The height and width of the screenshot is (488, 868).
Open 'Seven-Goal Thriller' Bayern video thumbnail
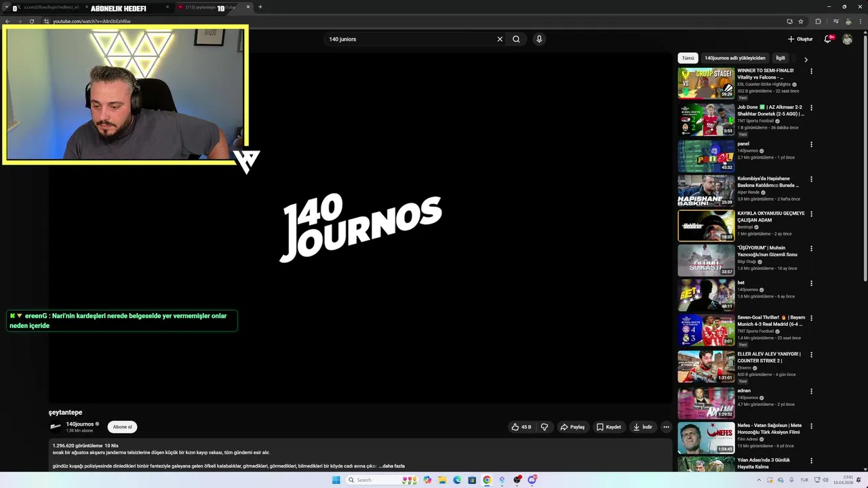(706, 330)
